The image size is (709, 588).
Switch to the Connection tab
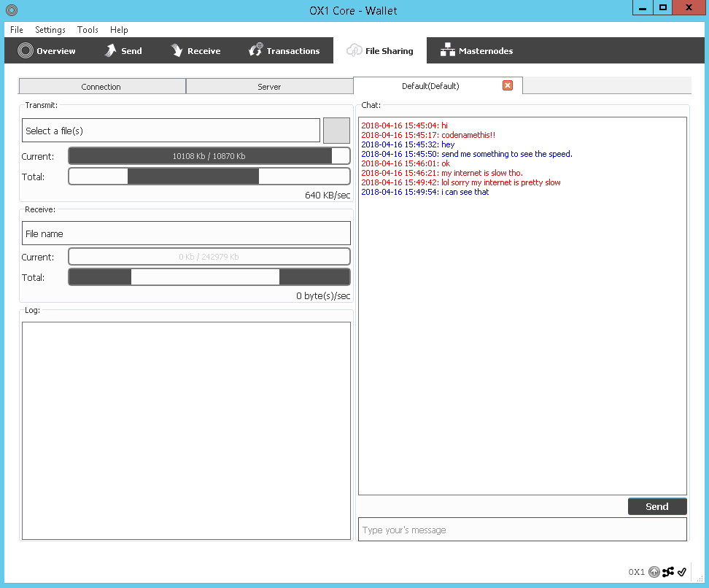tap(101, 86)
